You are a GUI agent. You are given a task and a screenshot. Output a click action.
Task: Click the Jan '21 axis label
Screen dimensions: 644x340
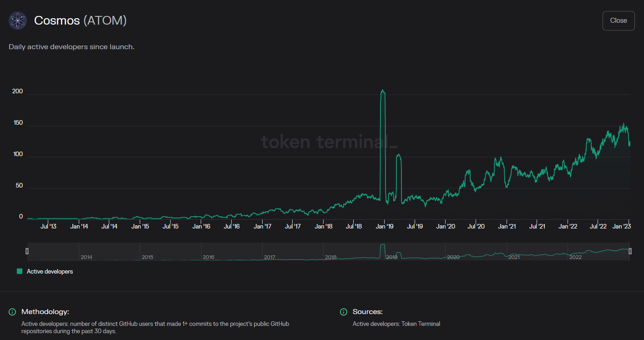[x=507, y=226]
